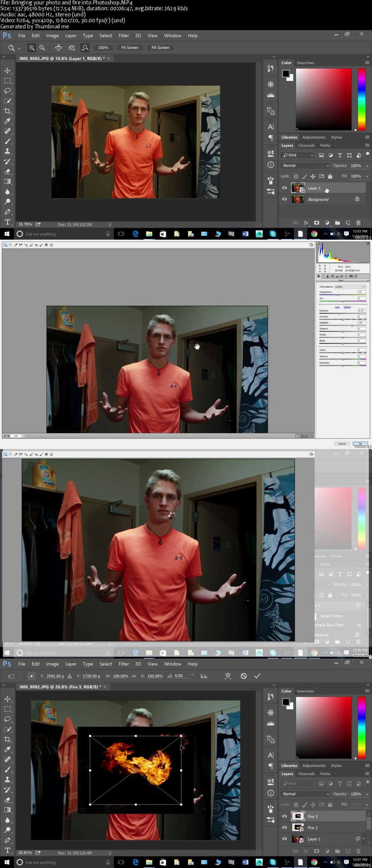Click the Lock all padlock in the 16.8% frame
Screen dimensions: 372x868
coord(330,176)
